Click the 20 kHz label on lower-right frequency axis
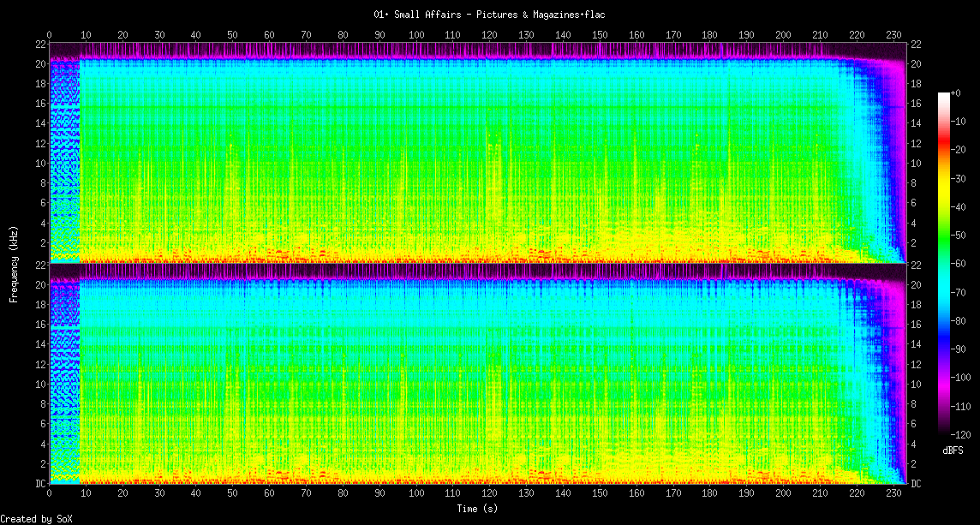This screenshot has height=525, width=980. coord(916,285)
